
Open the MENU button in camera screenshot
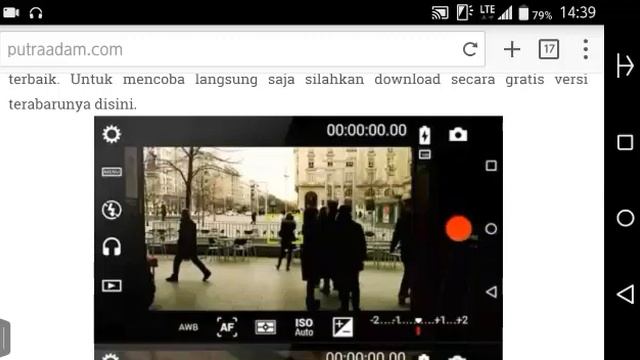(x=111, y=172)
